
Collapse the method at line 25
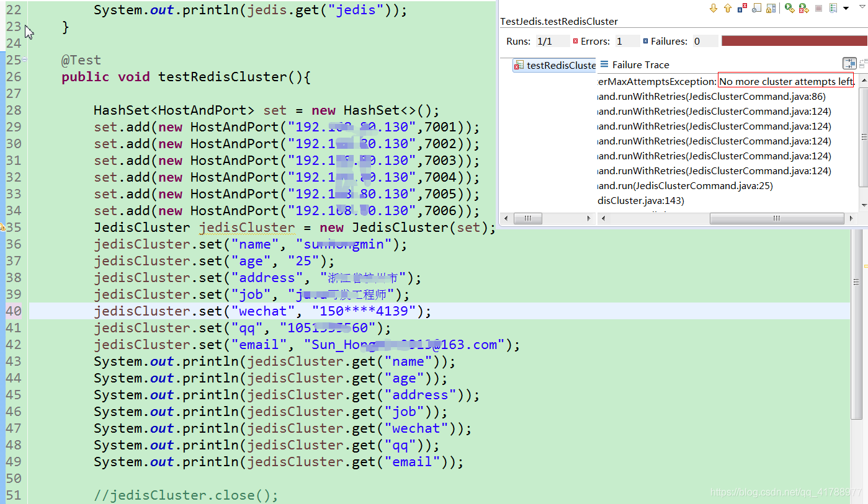click(x=25, y=60)
